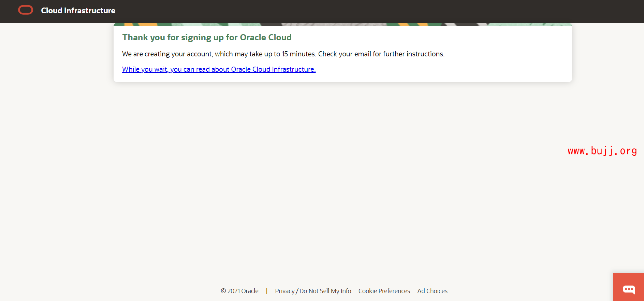Click the red Oracle logo icon
The width and height of the screenshot is (644, 301).
pos(26,10)
